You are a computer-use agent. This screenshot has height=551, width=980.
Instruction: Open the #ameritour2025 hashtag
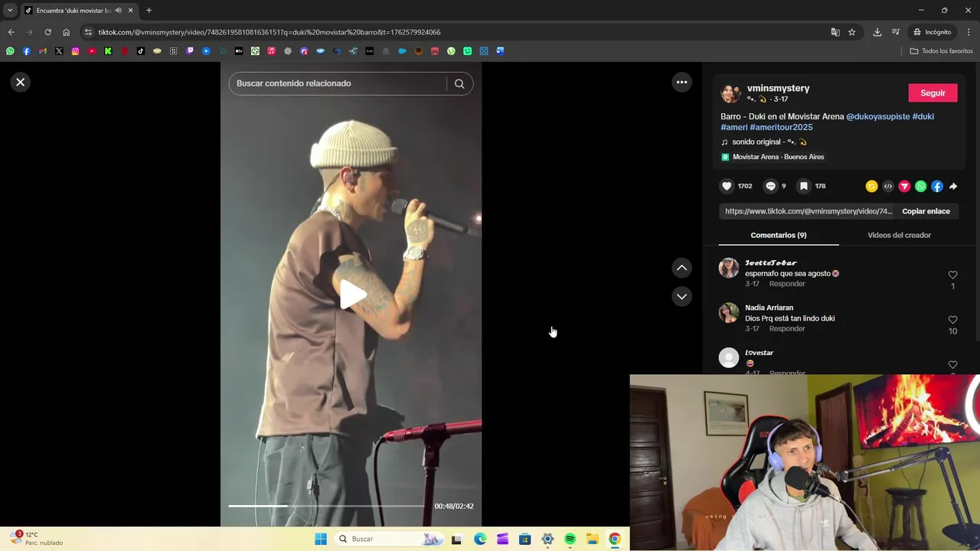781,127
